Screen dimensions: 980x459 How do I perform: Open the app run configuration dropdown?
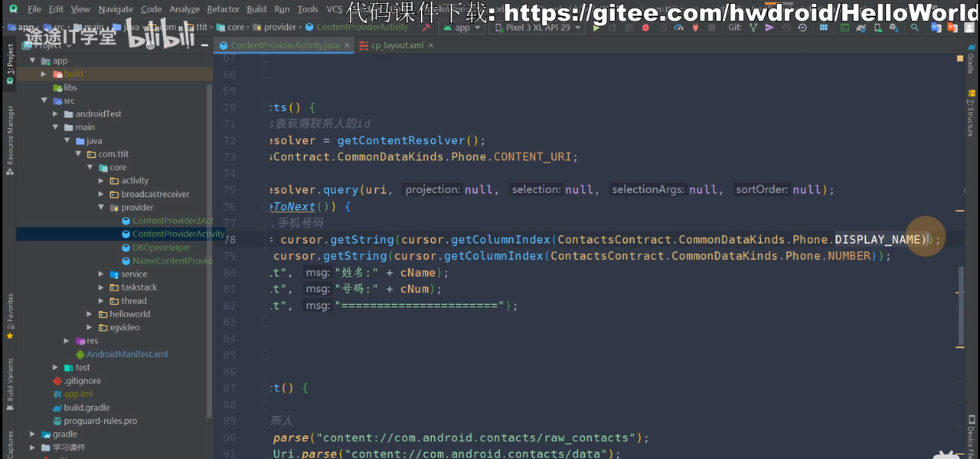461,28
